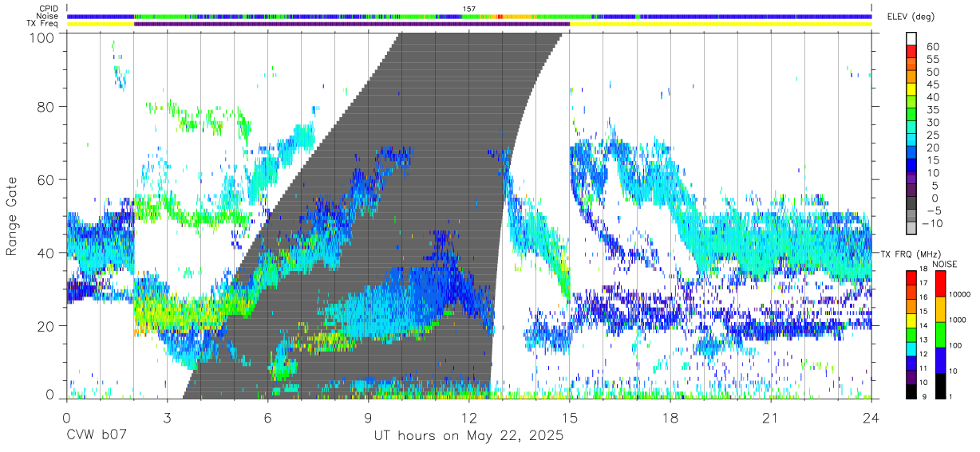
Task: Click the 'ELEV (deg)' colorbar title
Action: (x=911, y=17)
